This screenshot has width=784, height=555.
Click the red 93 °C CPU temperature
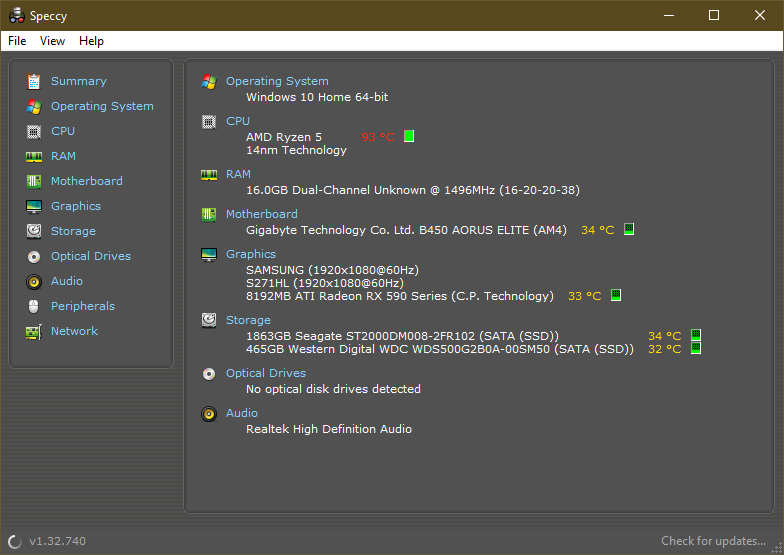pyautogui.click(x=378, y=137)
